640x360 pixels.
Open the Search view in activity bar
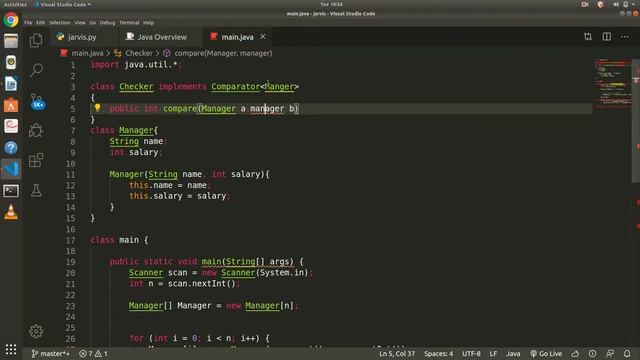pyautogui.click(x=36, y=70)
